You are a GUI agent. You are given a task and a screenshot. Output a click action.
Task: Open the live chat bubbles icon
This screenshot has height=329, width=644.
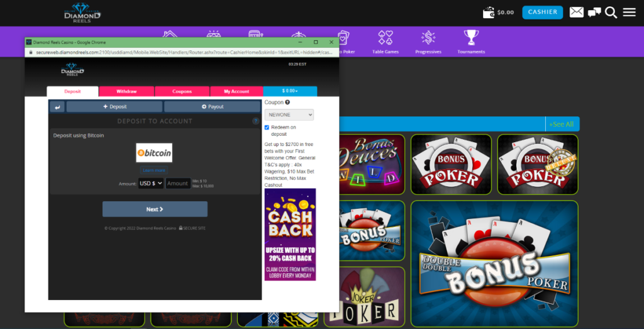(x=594, y=13)
